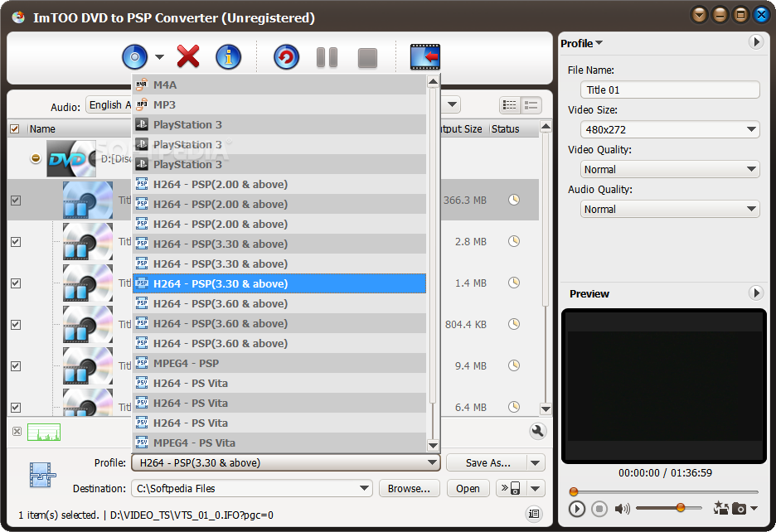
Task: Choose MPEG4 - PSP profile
Action: pyautogui.click(x=279, y=363)
